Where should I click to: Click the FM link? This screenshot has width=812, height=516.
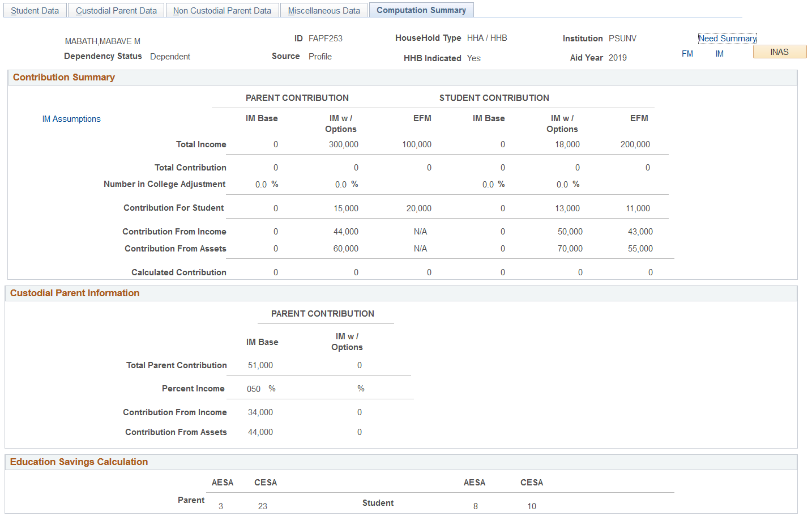pyautogui.click(x=687, y=53)
